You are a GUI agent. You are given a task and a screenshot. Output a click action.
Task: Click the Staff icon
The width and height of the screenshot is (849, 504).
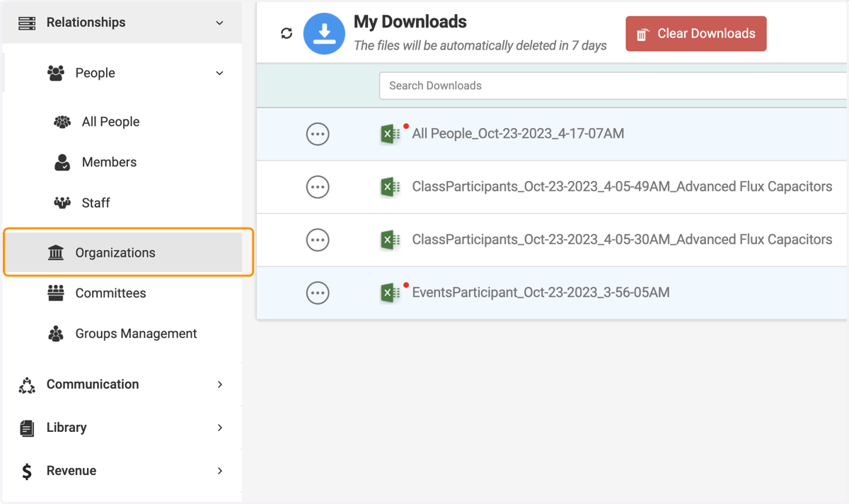click(62, 203)
